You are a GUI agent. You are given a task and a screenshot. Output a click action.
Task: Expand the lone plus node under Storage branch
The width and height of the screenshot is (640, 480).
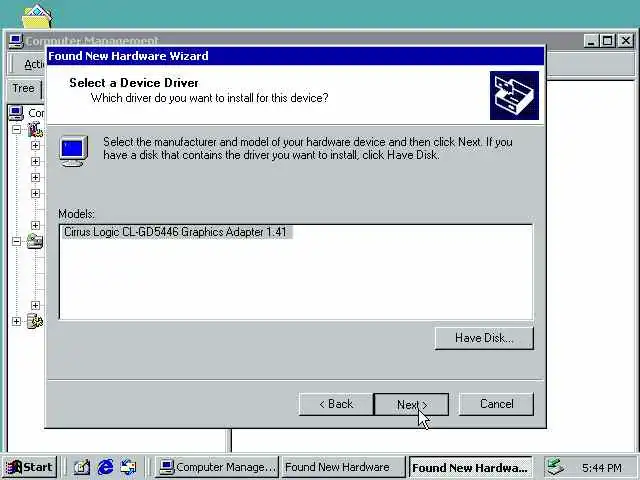pos(36,305)
